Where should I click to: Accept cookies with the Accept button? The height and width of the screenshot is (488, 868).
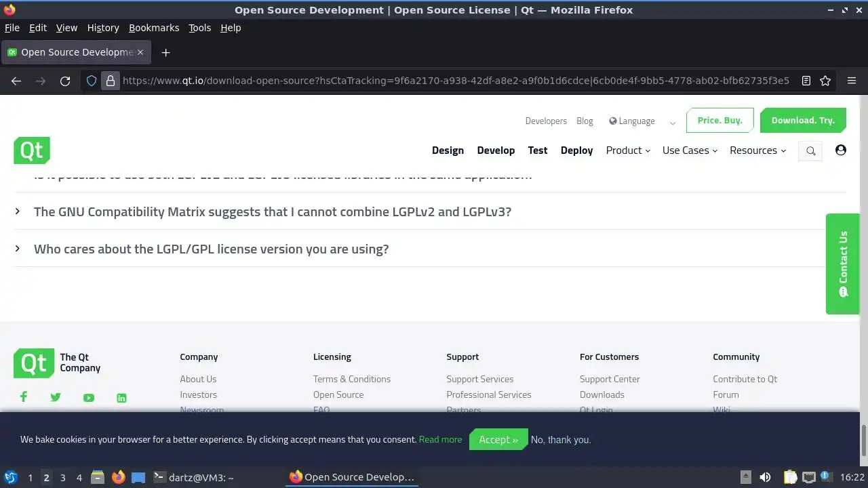(498, 439)
